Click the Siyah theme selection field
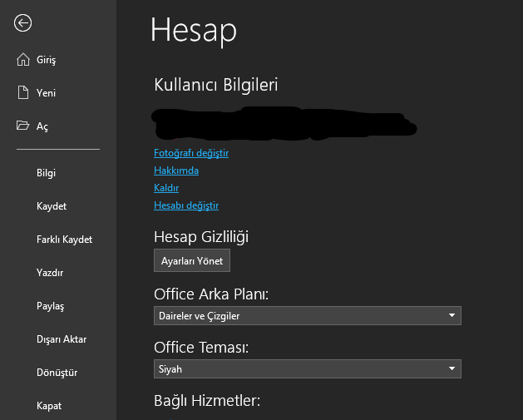Image resolution: width=523 pixels, height=420 pixels. [299, 368]
